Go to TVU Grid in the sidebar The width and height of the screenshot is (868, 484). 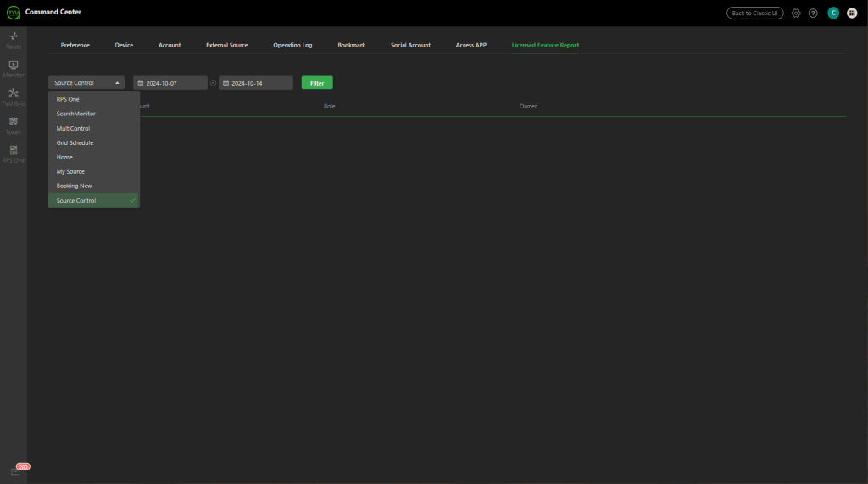pyautogui.click(x=14, y=96)
